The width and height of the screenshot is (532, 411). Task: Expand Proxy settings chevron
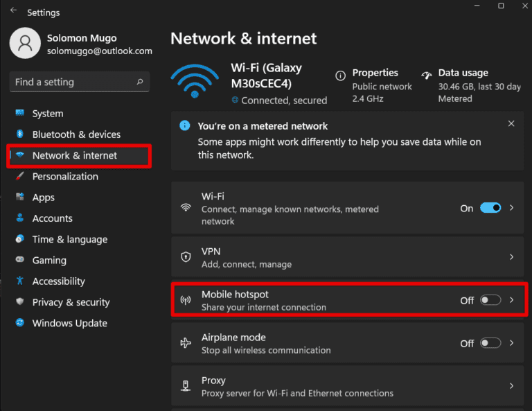[512, 386]
